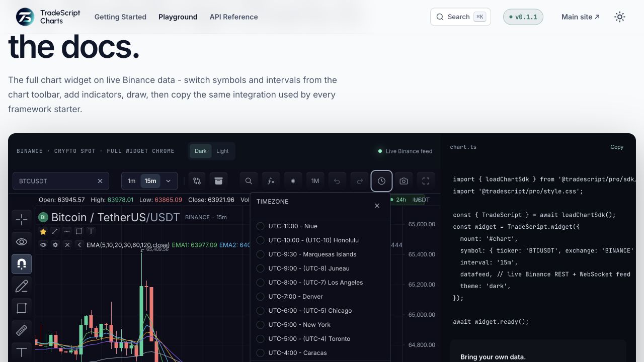Click the magnifier search icon in chart toolbar
Image resolution: width=644 pixels, height=362 pixels.
coord(249,181)
